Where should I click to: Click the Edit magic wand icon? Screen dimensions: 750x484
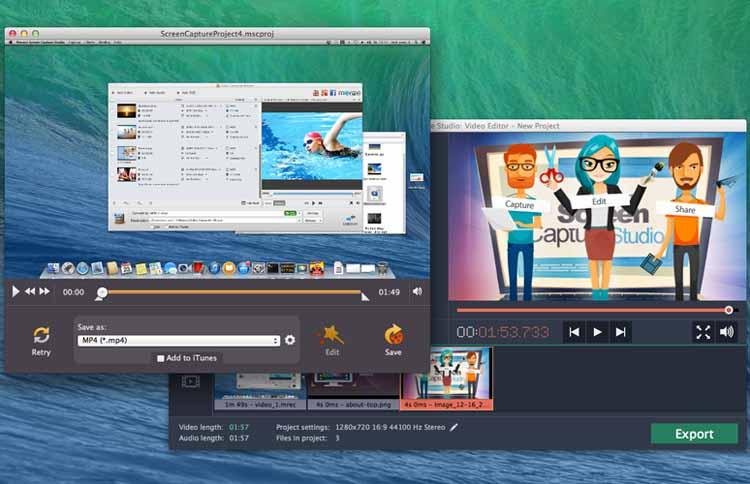332,335
